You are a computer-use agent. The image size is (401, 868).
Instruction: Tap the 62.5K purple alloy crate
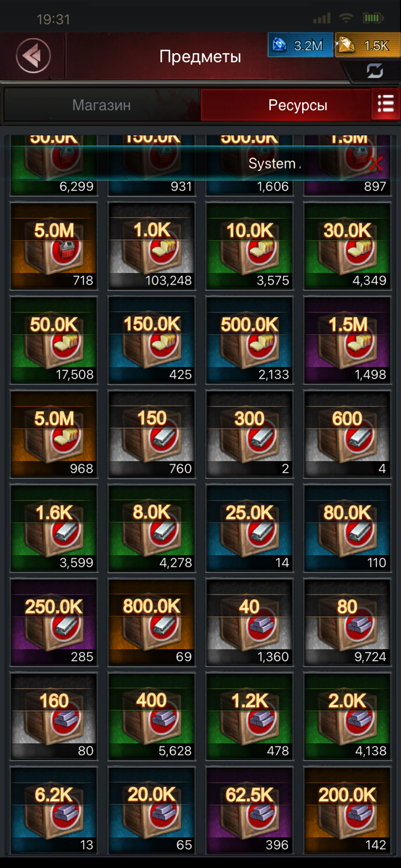pos(250,810)
